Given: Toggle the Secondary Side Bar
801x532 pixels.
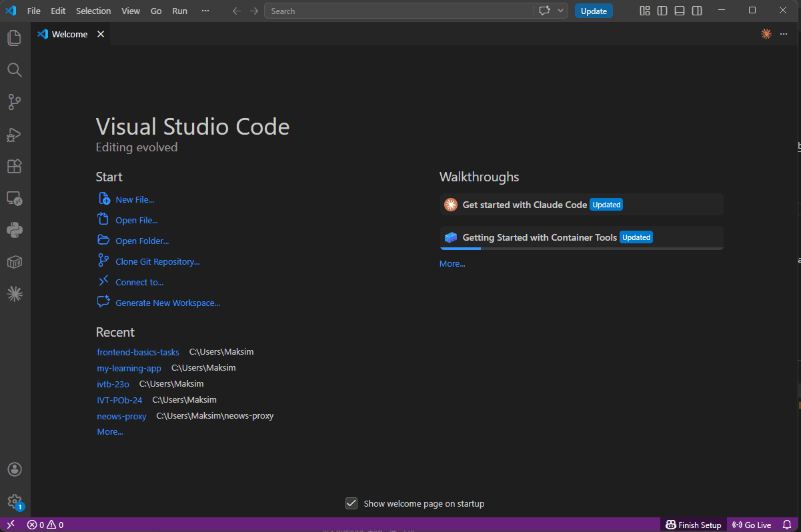Looking at the screenshot, I should [x=697, y=11].
